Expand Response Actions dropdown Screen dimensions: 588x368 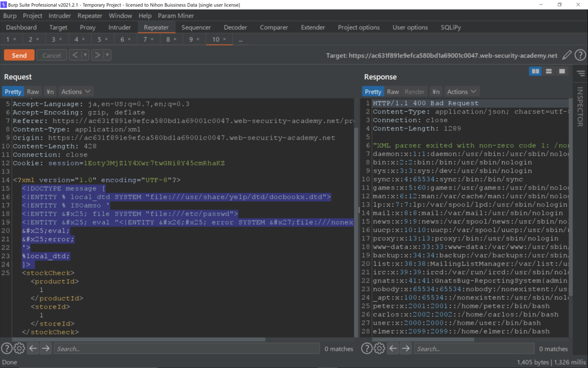point(462,92)
